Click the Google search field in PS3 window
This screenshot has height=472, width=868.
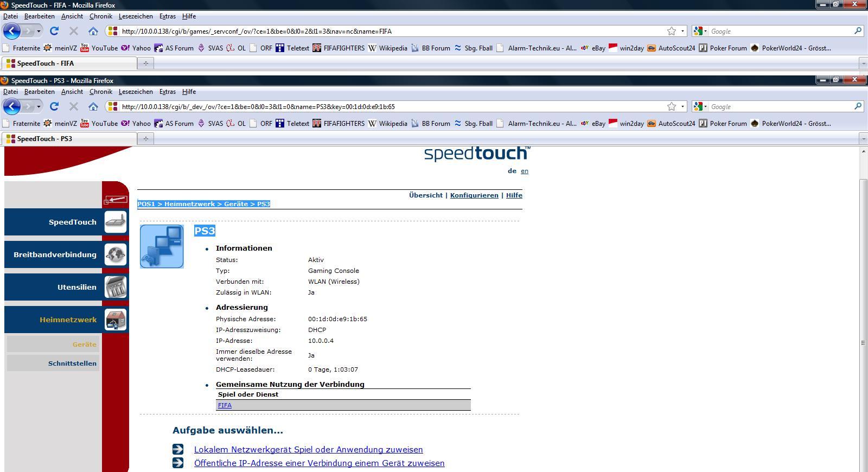coord(780,107)
